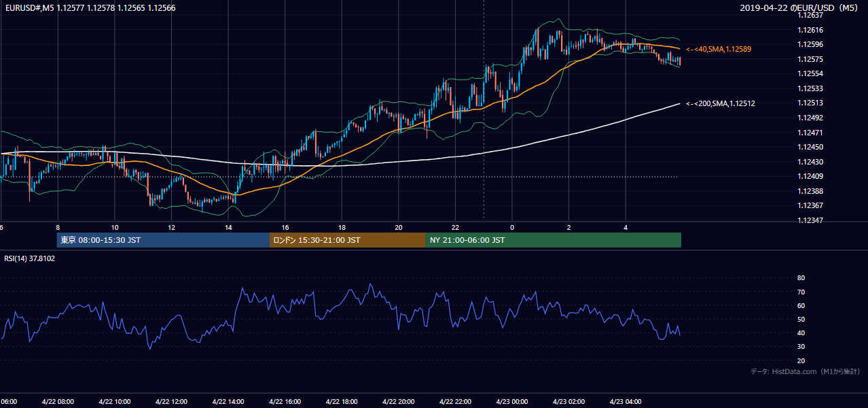Click hour label 4 under the price chart
868x408 pixels.
(x=626, y=227)
